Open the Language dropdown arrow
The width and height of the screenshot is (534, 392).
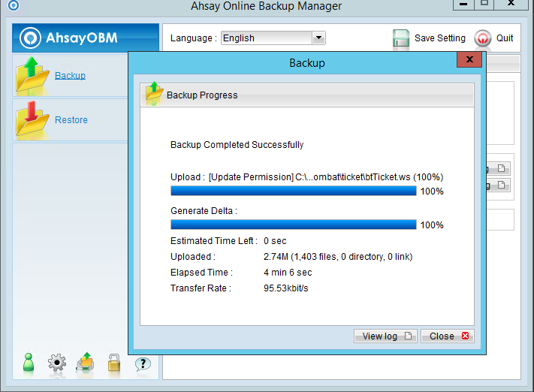(318, 38)
